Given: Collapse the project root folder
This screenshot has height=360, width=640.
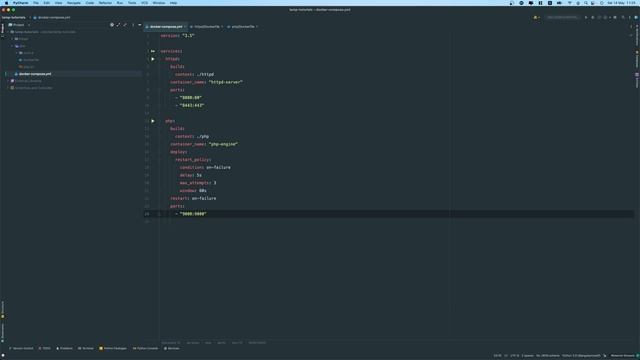Looking at the screenshot, I should click(8, 32).
